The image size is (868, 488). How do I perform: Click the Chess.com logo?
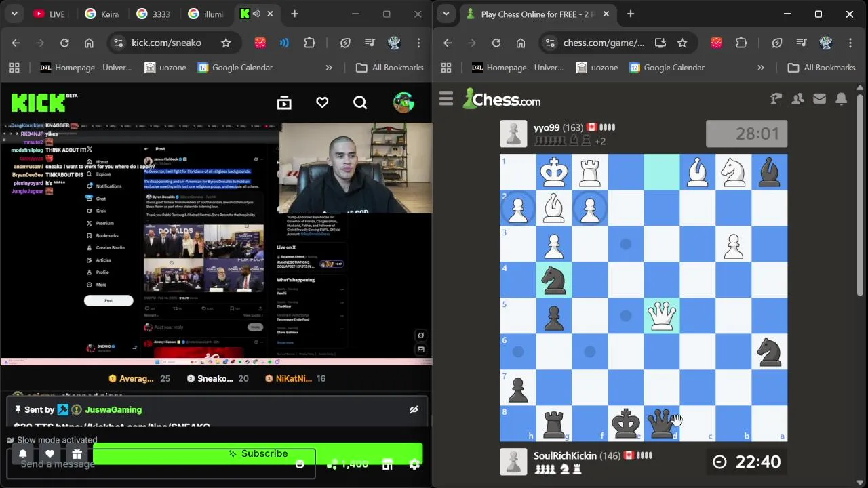[x=502, y=99]
